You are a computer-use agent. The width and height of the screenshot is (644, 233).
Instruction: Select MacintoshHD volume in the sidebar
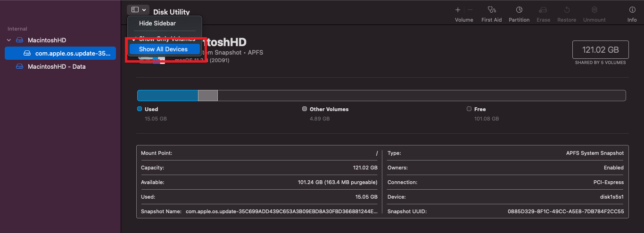47,40
